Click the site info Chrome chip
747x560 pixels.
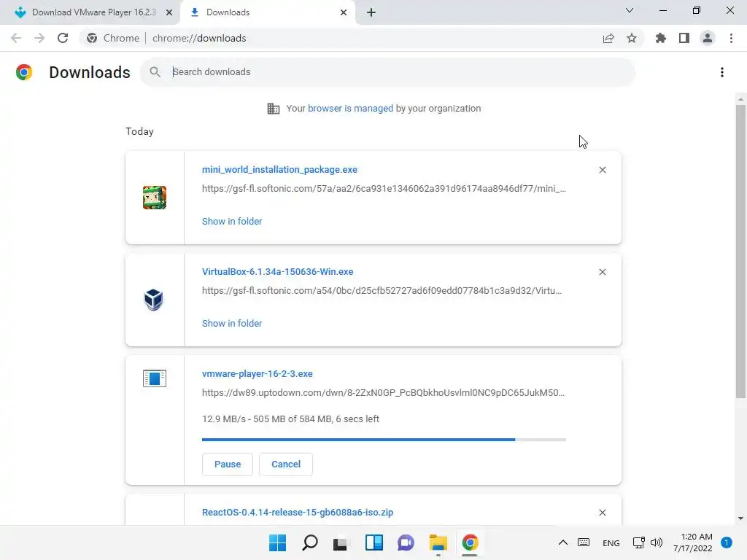[x=113, y=38]
